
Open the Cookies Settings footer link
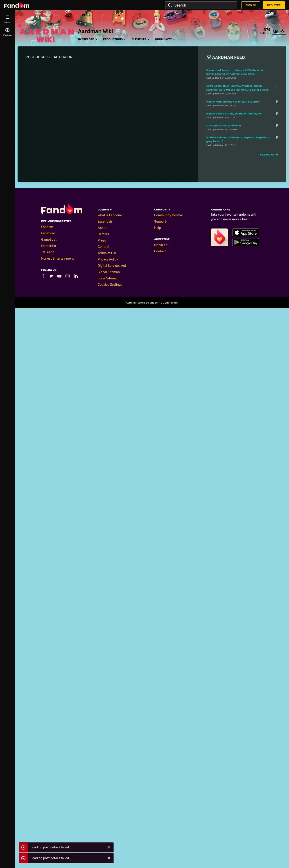(x=110, y=285)
